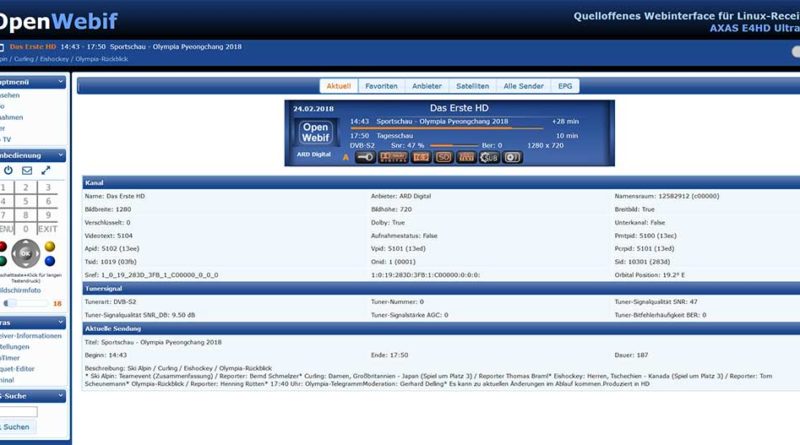
Task: Click the text 'Tunerart: DVB-S2'
Action: [110, 302]
